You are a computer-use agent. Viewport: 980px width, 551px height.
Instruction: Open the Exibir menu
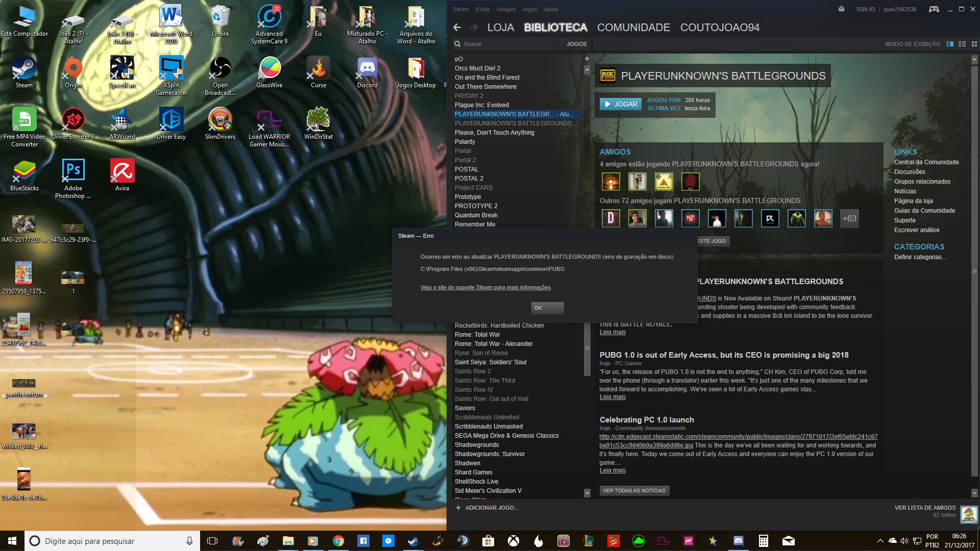(x=482, y=9)
